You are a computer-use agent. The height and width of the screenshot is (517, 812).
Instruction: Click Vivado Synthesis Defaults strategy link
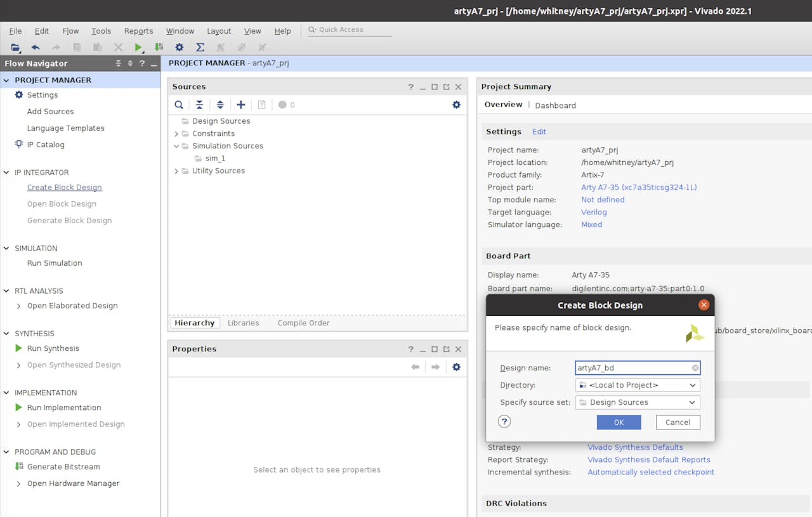(635, 447)
